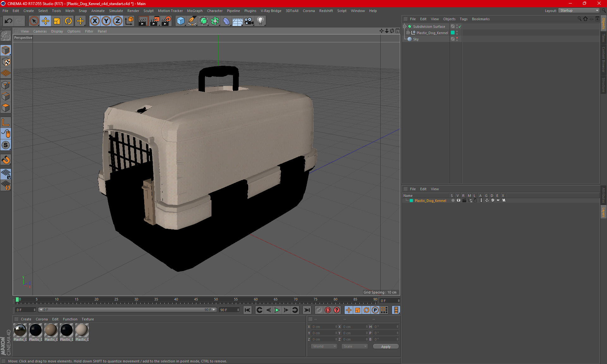Select the Live Selection tool
The image size is (607, 364).
pyautogui.click(x=34, y=21)
